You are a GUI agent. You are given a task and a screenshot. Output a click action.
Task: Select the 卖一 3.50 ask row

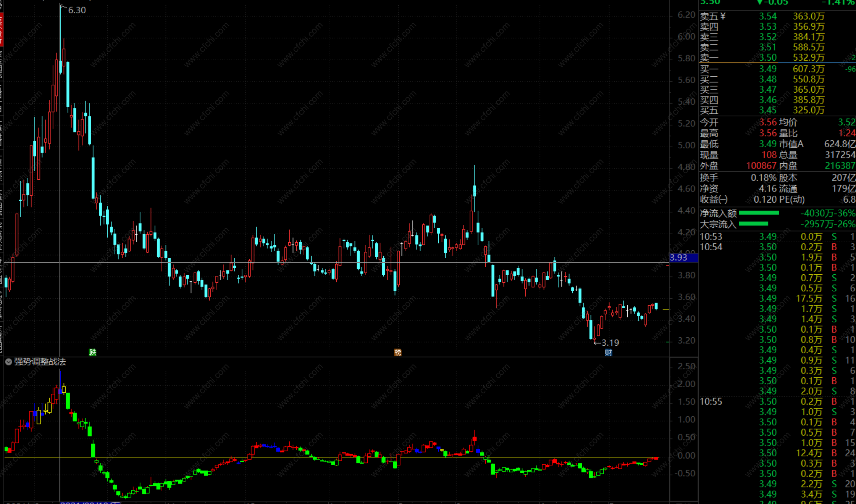pyautogui.click(x=767, y=58)
